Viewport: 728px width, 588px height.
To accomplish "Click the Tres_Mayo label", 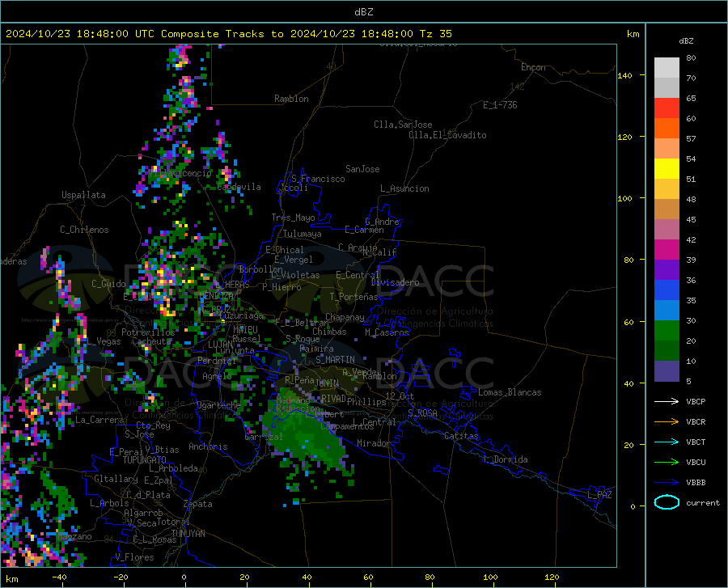I will pos(293,218).
